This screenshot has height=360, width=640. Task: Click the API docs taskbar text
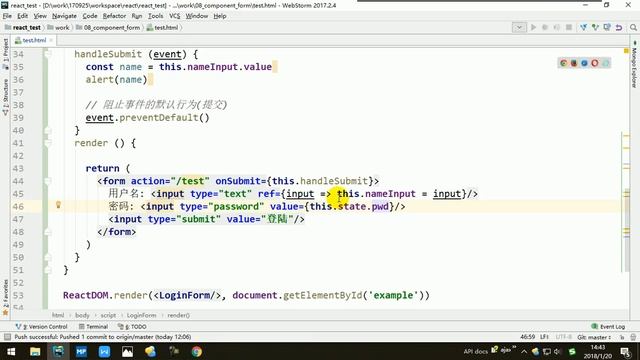tap(476, 351)
